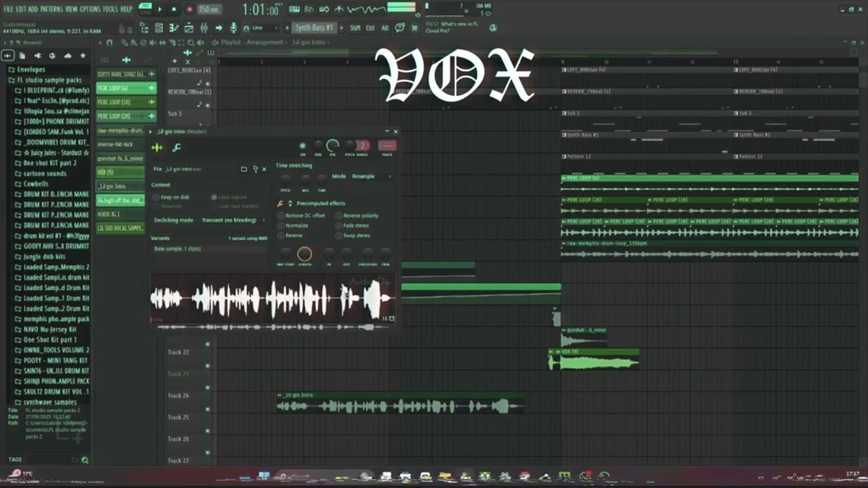This screenshot has width=868, height=488.
Task: Open the NAVO Nu-Jersey Kit folder
Action: point(50,329)
